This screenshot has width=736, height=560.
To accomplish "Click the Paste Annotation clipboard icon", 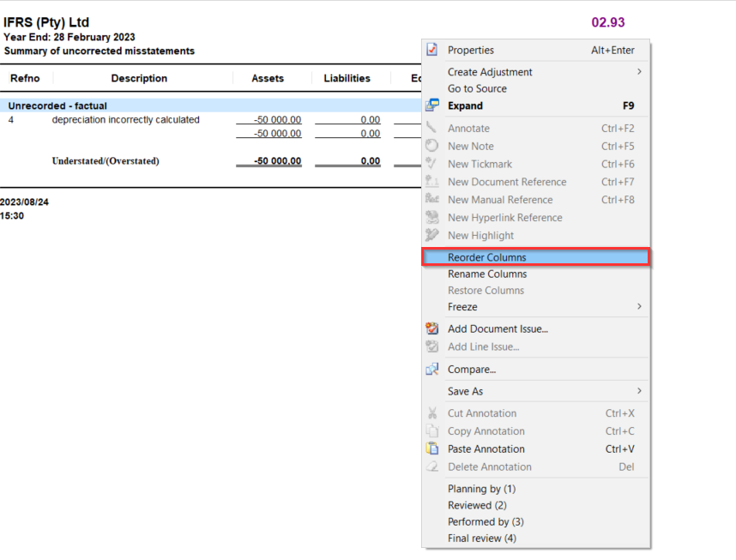I will click(432, 449).
